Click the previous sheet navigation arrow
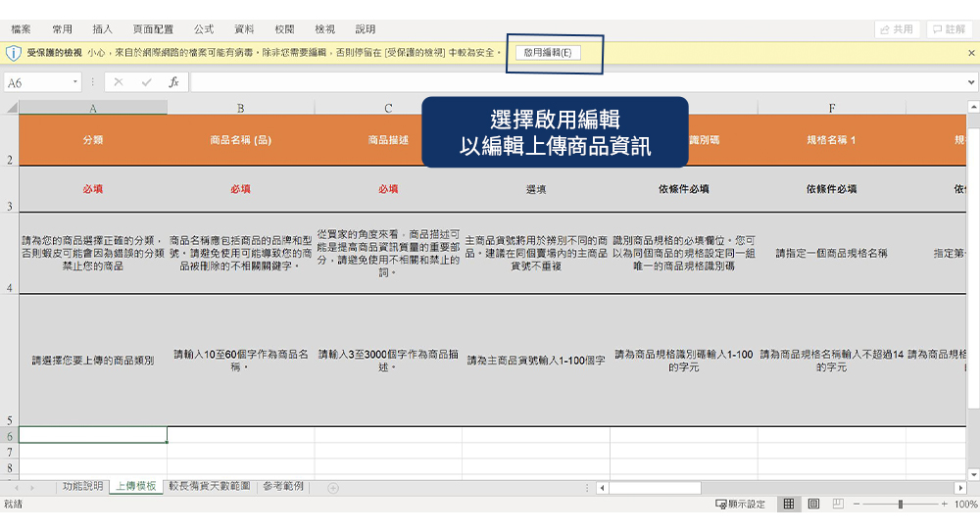Screen dimensions: 980x532 pos(17,488)
